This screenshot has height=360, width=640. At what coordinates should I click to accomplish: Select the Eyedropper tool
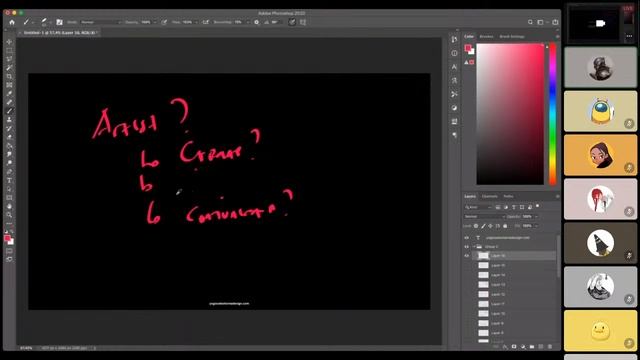[9, 93]
